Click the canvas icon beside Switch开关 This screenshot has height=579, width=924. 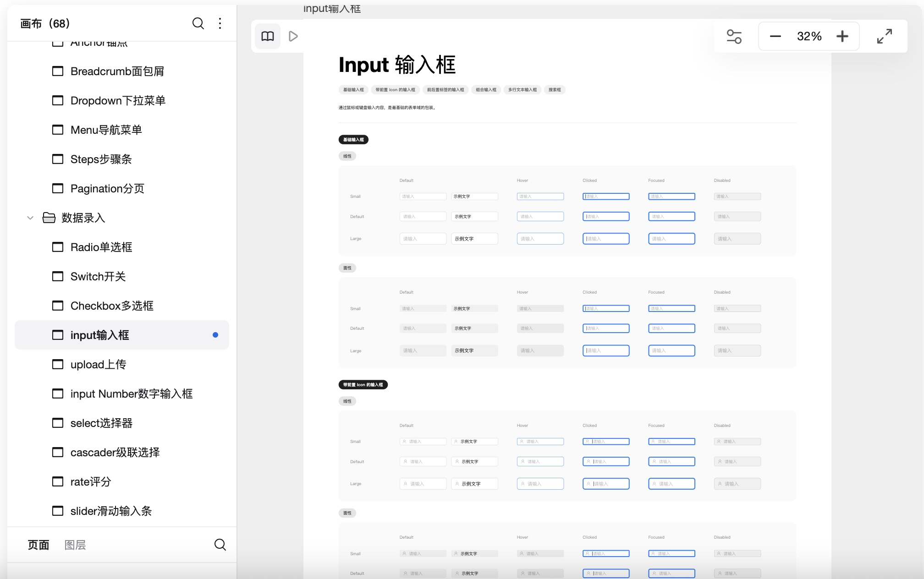pos(58,277)
